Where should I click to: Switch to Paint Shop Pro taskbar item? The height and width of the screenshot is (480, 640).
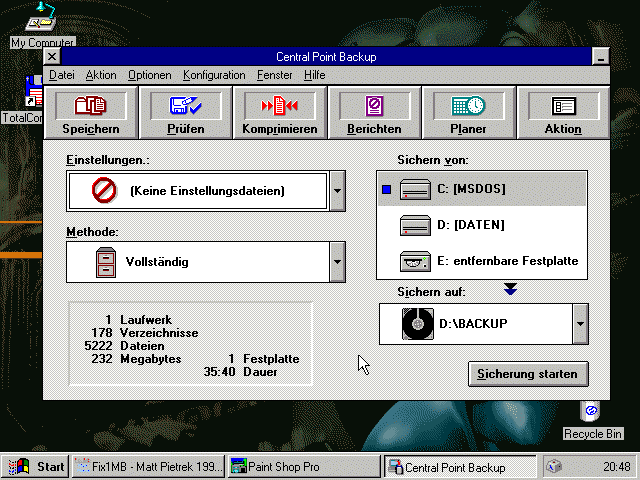pyautogui.click(x=304, y=467)
